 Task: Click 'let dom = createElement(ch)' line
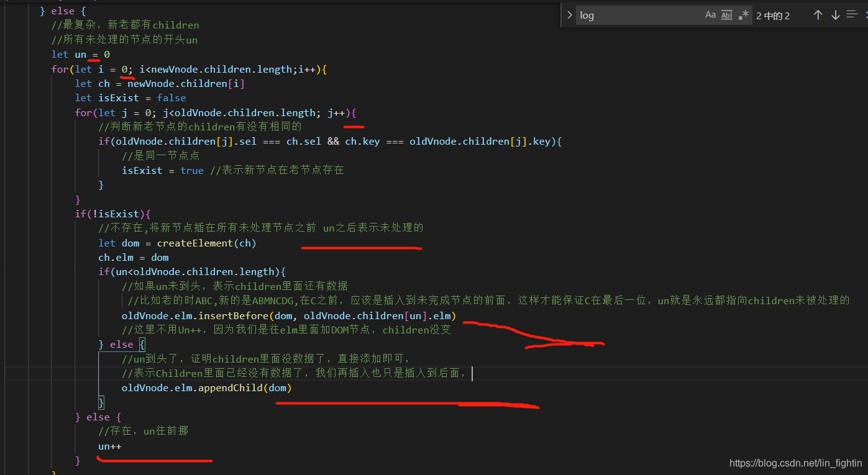[177, 243]
